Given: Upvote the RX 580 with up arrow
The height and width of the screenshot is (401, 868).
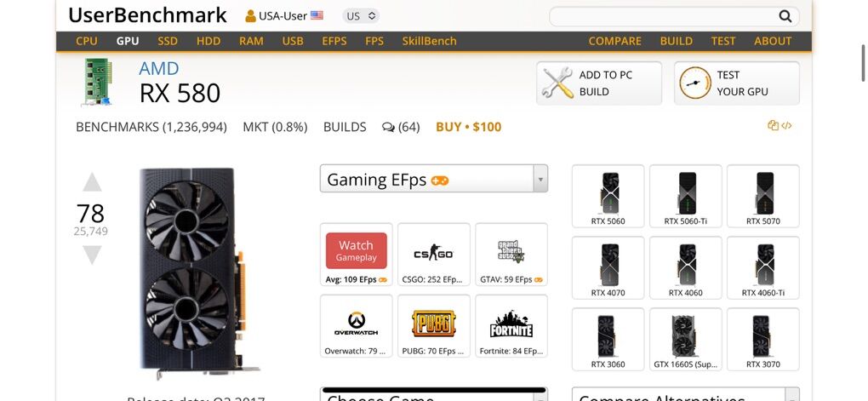Looking at the screenshot, I should 92,182.
